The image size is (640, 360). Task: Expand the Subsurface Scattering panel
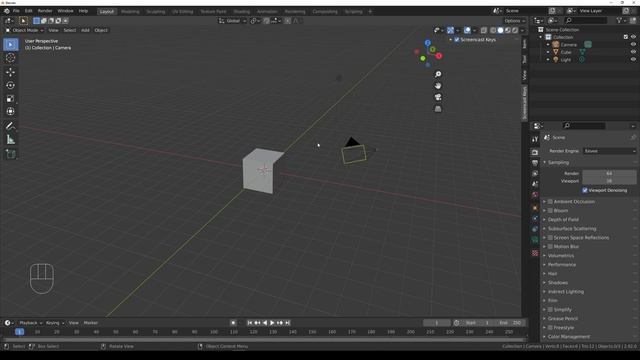tap(572, 229)
